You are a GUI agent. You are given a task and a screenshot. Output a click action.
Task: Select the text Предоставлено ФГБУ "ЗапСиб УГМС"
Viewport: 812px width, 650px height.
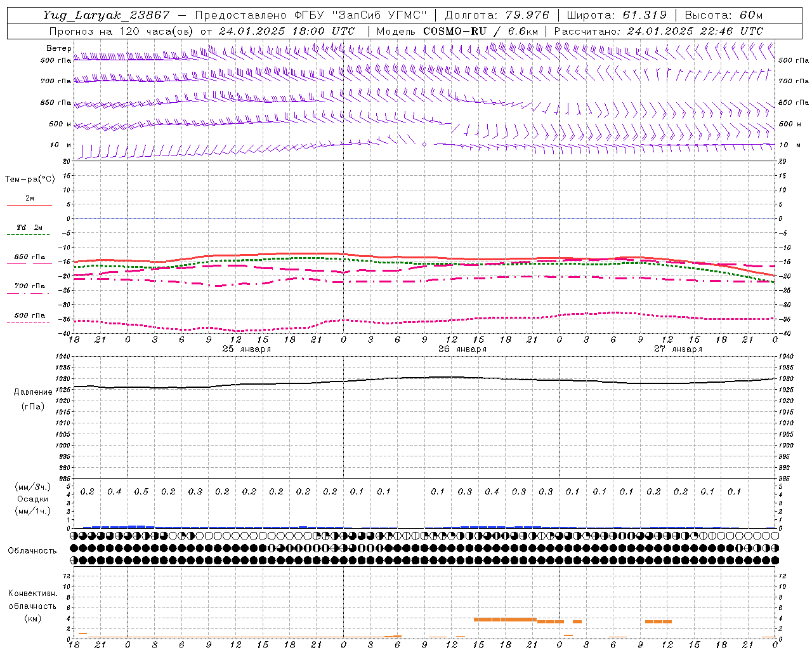coord(311,15)
